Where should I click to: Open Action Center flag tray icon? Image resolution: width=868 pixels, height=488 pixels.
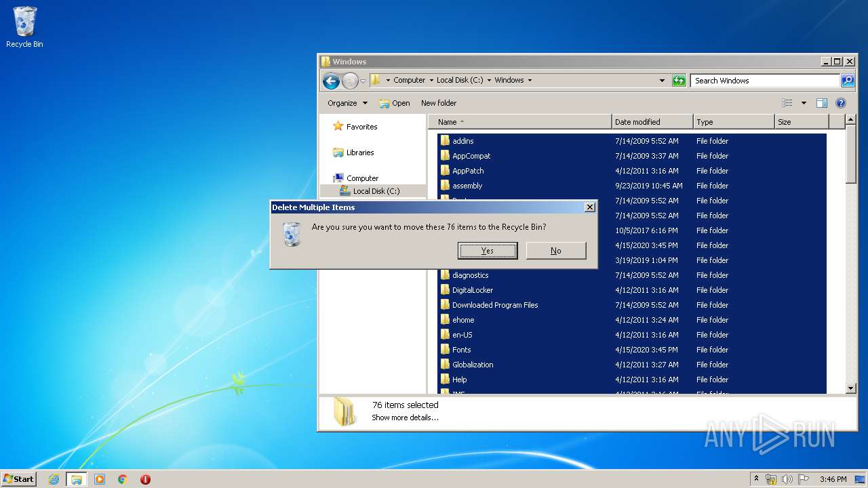tap(803, 479)
